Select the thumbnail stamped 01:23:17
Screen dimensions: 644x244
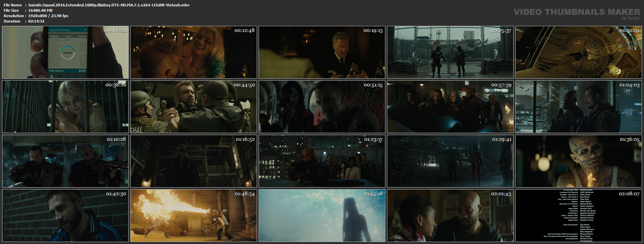(322, 161)
